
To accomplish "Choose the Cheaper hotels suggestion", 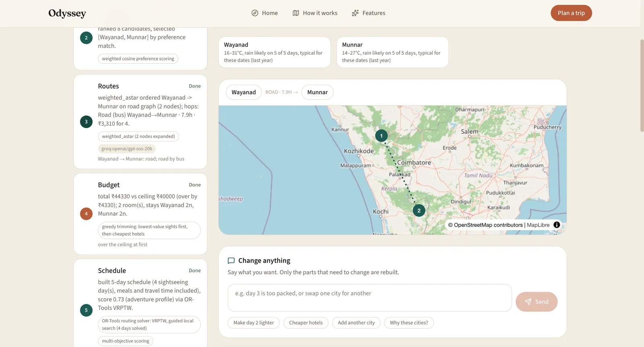I will 306,323.
